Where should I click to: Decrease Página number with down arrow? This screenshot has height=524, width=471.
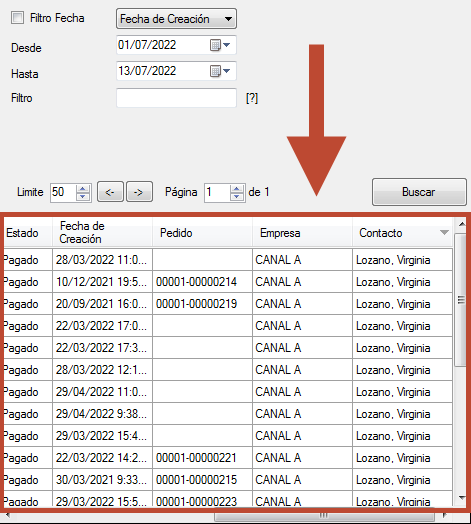coord(237,196)
